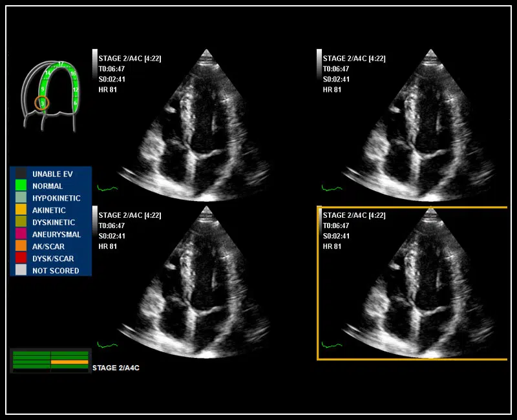Mark the segment as DYSKINETIC
Screen dimensions: 517x420
21,222
